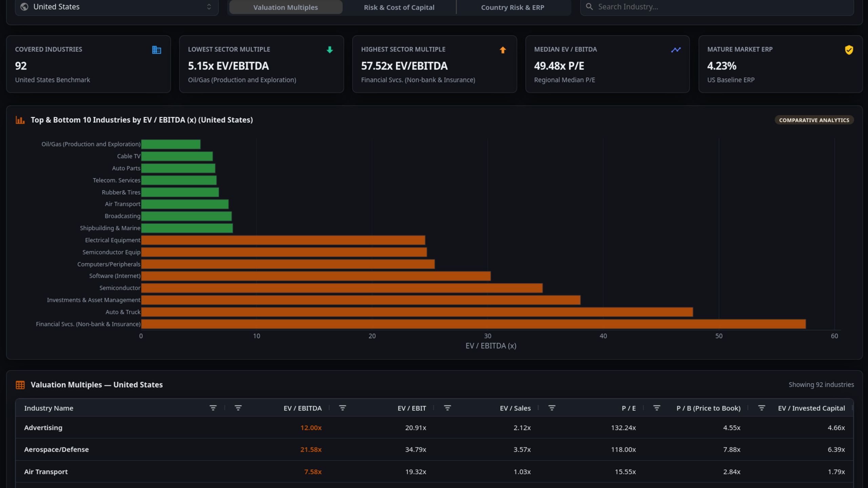Open the Risk & Cost of Capital tab
The width and height of the screenshot is (868, 488).
click(x=399, y=7)
